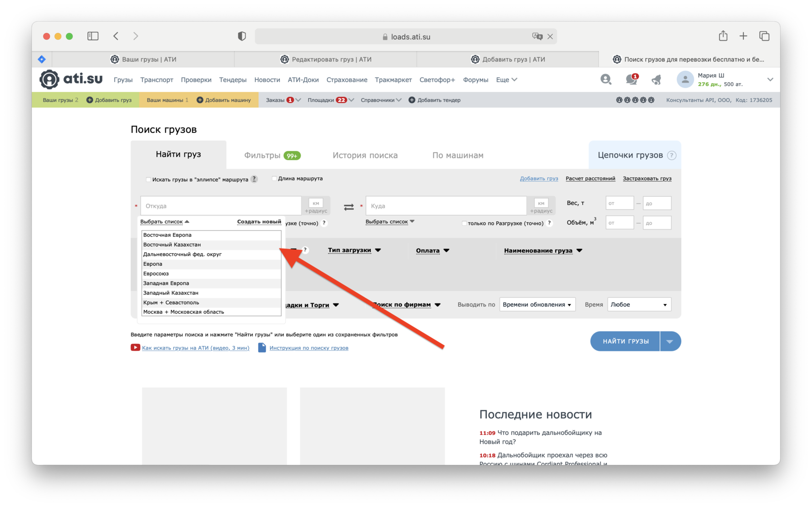Open messages with red notification badge
The width and height of the screenshot is (812, 507).
[x=631, y=79]
